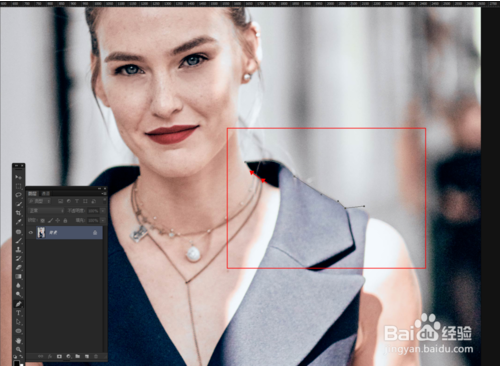Open the 正常 blend mode dropdown
The image size is (500, 367).
click(46, 211)
